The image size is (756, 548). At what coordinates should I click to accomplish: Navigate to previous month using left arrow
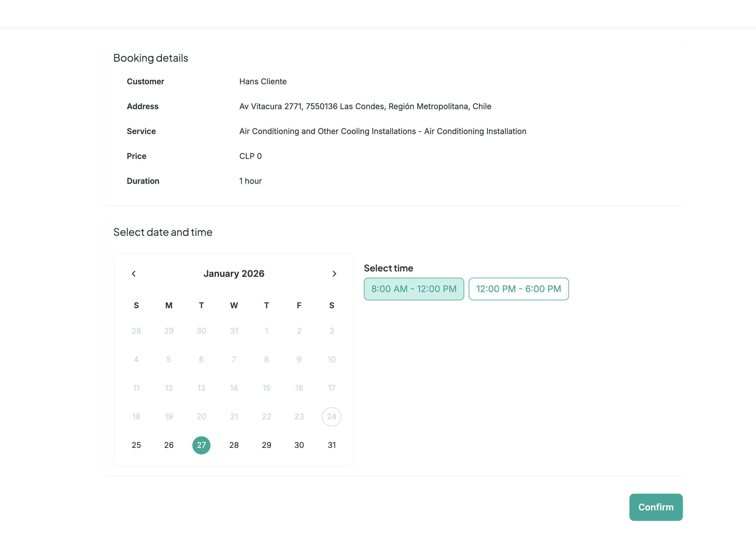click(x=134, y=273)
